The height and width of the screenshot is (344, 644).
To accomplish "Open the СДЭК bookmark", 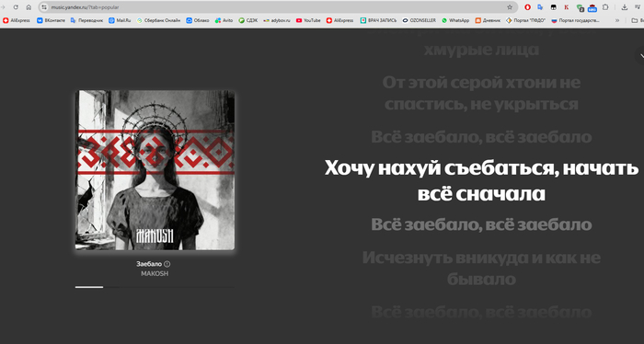I will click(x=248, y=20).
